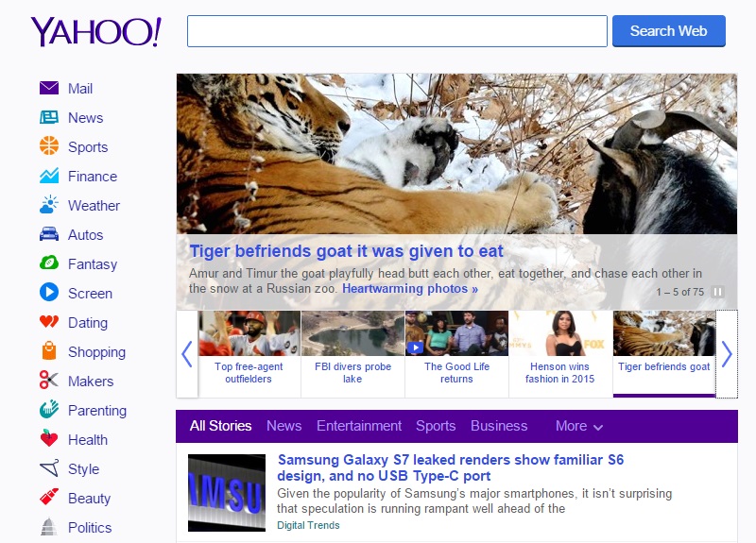Select the Sports basketball icon
The width and height of the screenshot is (756, 543).
[49, 146]
